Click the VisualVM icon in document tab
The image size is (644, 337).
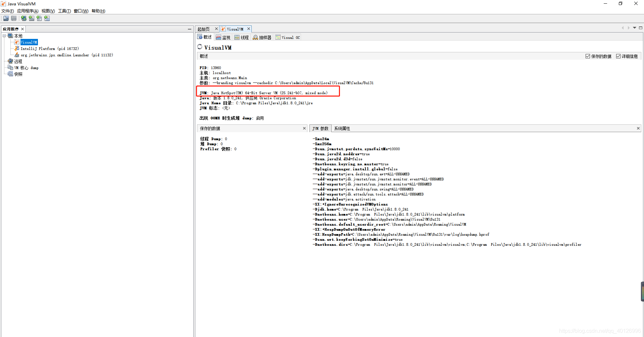(223, 29)
